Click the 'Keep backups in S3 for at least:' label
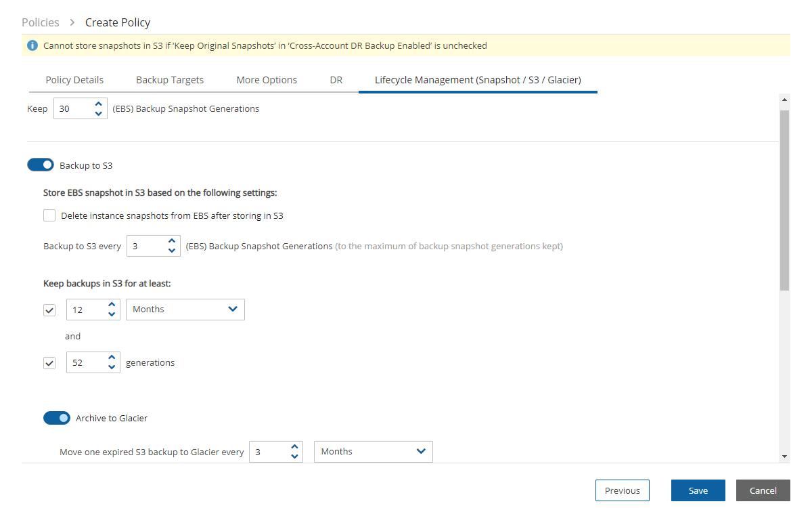This screenshot has width=812, height=508. (x=107, y=283)
